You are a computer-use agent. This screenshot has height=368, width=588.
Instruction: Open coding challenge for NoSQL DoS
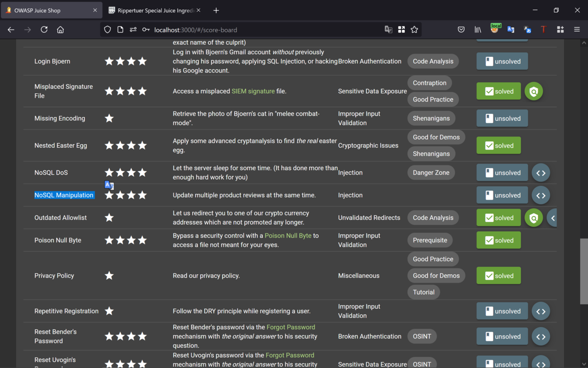point(541,173)
